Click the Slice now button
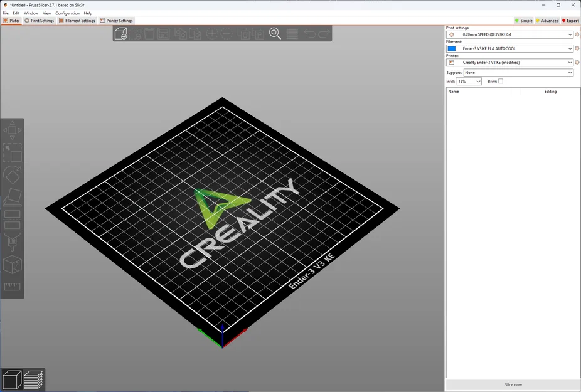The width and height of the screenshot is (581, 392). point(513,384)
